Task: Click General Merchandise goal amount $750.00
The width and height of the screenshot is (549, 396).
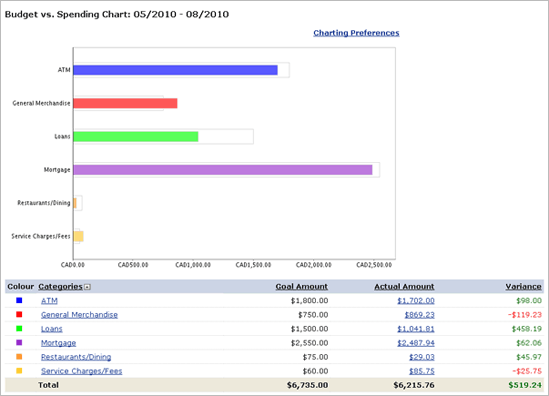Action: (313, 315)
